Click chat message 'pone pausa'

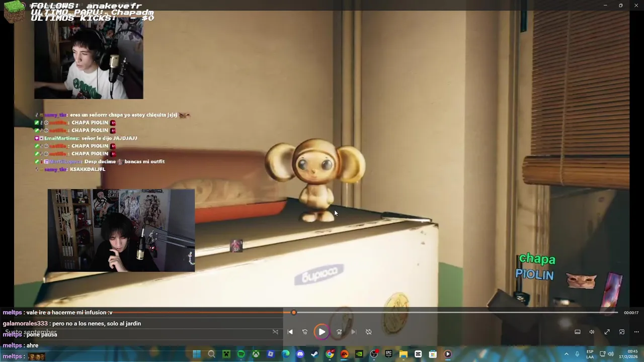42,334
